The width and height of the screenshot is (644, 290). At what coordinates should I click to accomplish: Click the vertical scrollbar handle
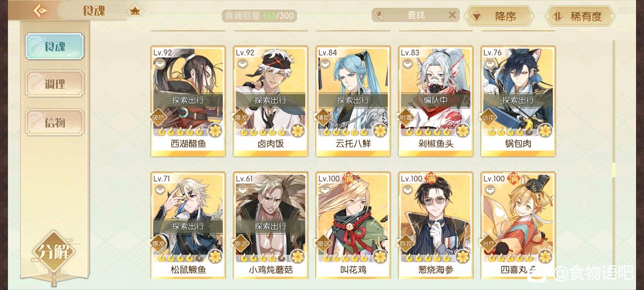(x=614, y=170)
